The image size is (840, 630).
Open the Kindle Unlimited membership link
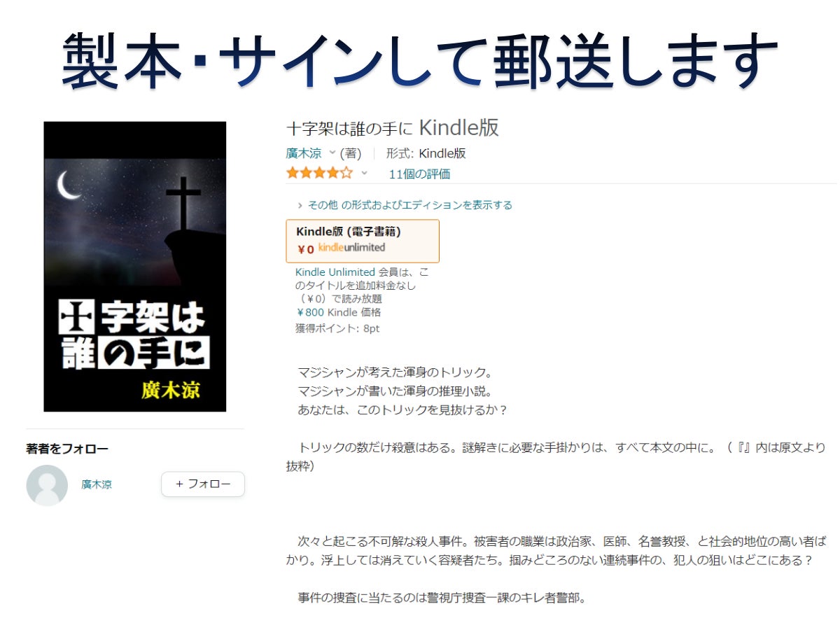click(x=335, y=272)
